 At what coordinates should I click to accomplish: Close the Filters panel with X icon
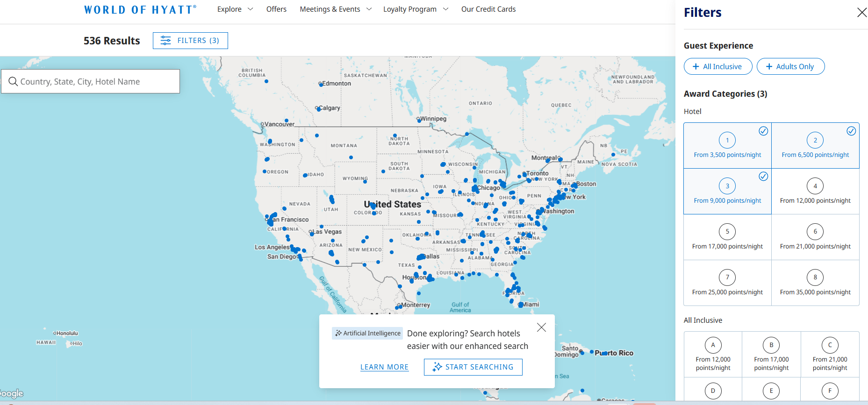(861, 13)
